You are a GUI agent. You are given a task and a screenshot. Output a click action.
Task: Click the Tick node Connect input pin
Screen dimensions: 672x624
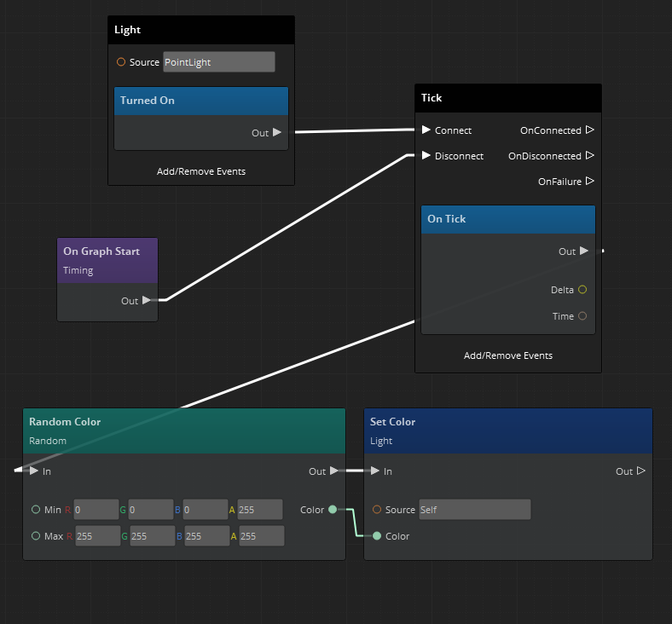(x=426, y=130)
